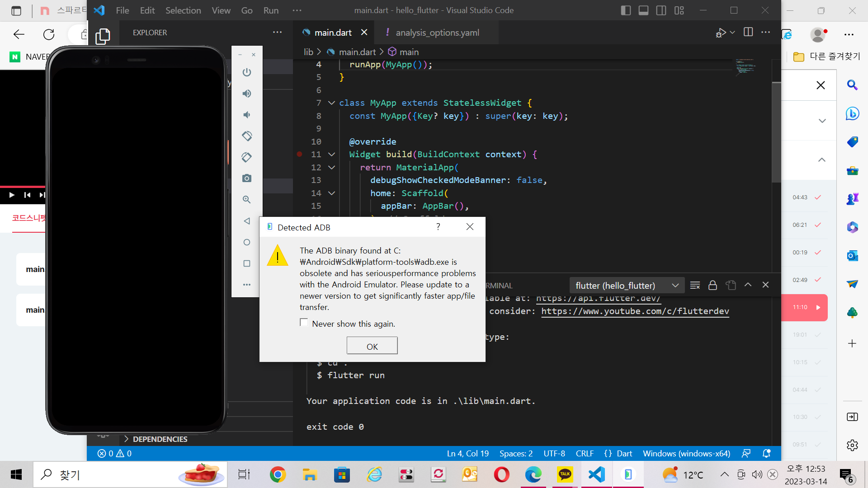This screenshot has width=868, height=488.
Task: Tap the emulator Back triangle button
Action: coord(247,221)
